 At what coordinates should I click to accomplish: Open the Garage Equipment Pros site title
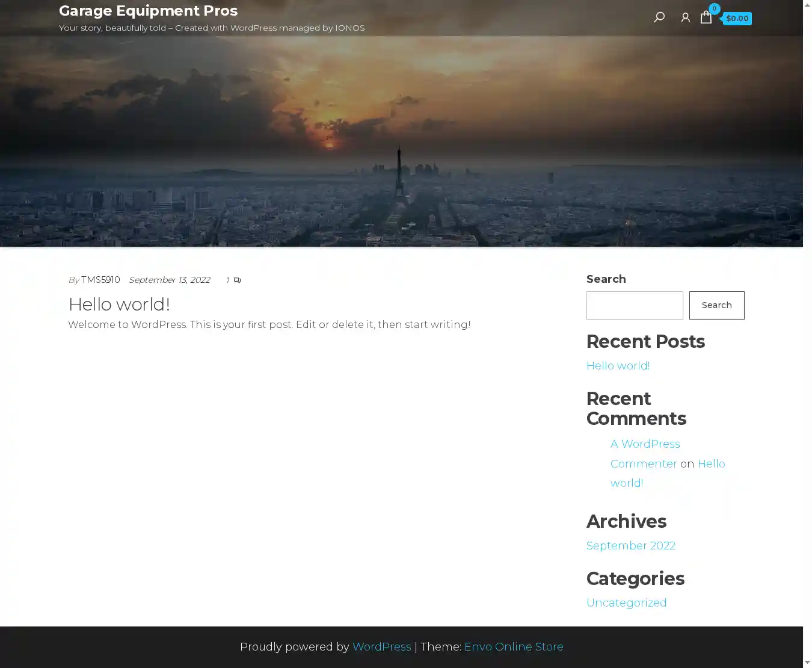(148, 11)
